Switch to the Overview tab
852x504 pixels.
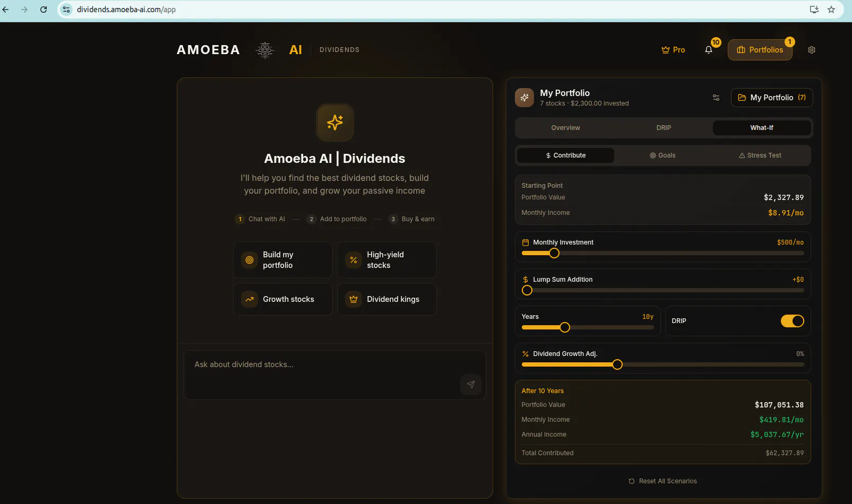[565, 128]
